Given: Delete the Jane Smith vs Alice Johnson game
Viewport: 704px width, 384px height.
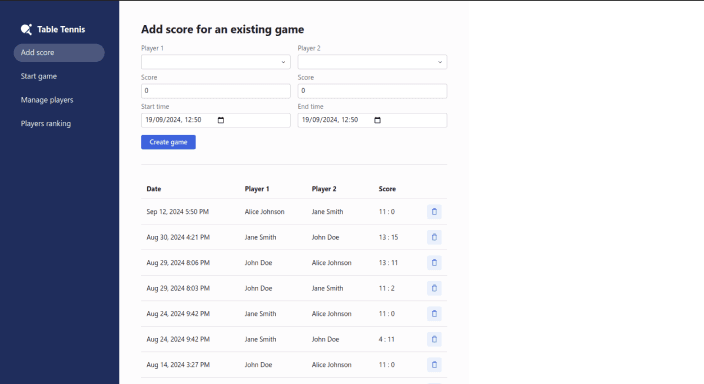Looking at the screenshot, I should 434,313.
